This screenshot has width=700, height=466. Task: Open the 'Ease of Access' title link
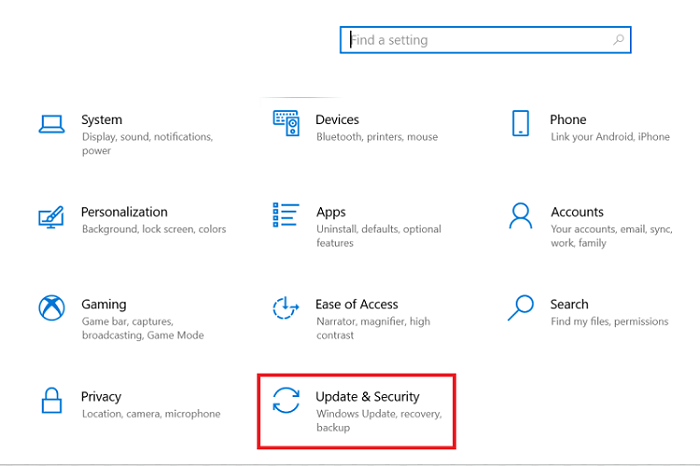356,304
